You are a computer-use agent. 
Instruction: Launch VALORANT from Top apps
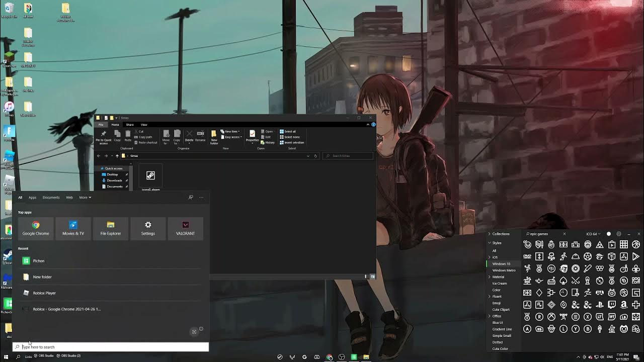tap(185, 228)
